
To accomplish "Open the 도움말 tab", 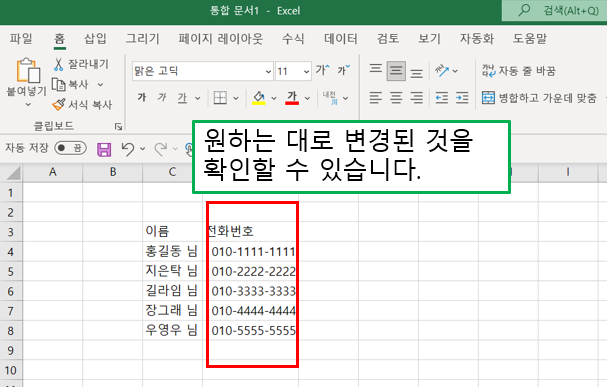I will pos(530,38).
